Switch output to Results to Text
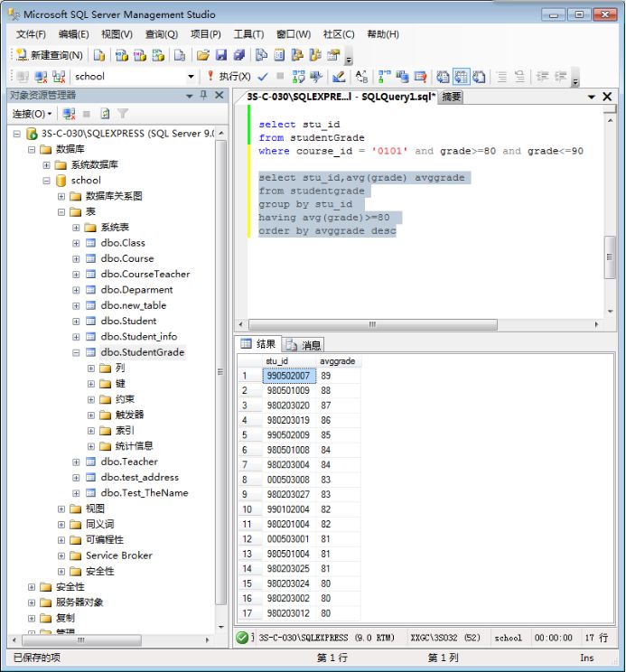The height and width of the screenshot is (672, 626). [443, 77]
